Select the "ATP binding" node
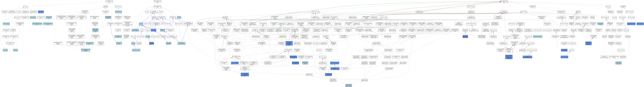This screenshot has height=87, width=644. [16, 50]
